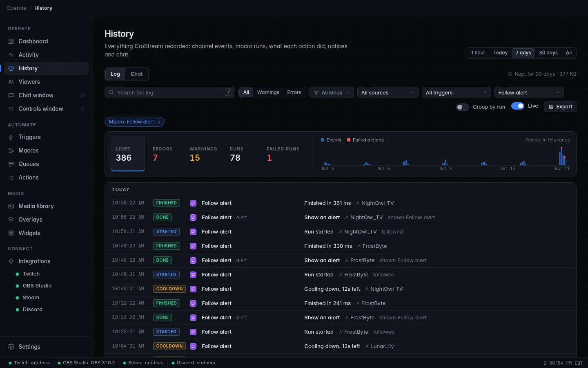Open the All triggers dropdown
Image resolution: width=588 pixels, height=368 pixels.
(x=457, y=93)
